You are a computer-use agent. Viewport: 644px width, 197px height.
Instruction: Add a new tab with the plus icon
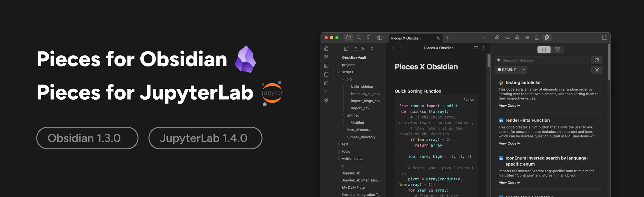(448, 38)
